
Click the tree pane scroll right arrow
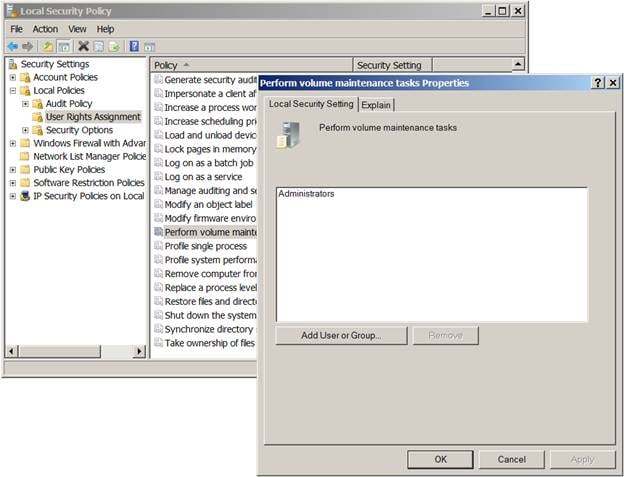click(139, 351)
